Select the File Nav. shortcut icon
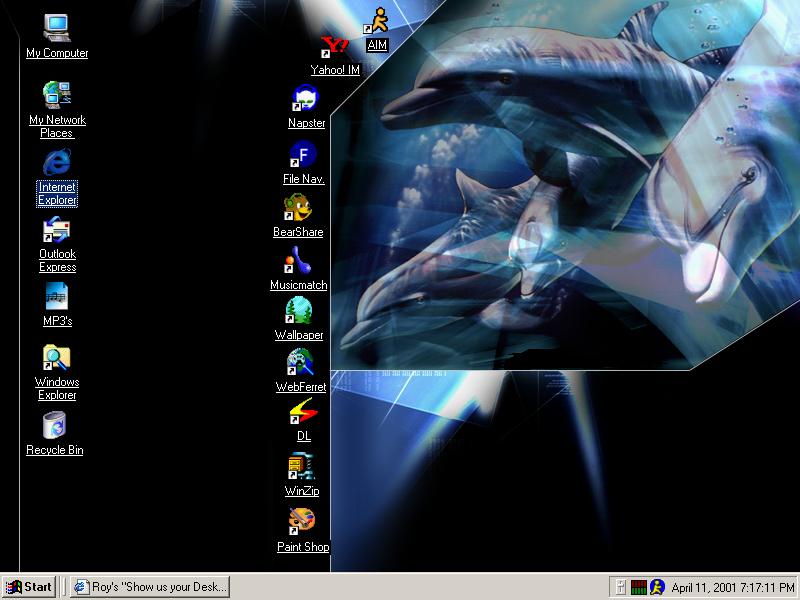The width and height of the screenshot is (800, 600). [302, 155]
